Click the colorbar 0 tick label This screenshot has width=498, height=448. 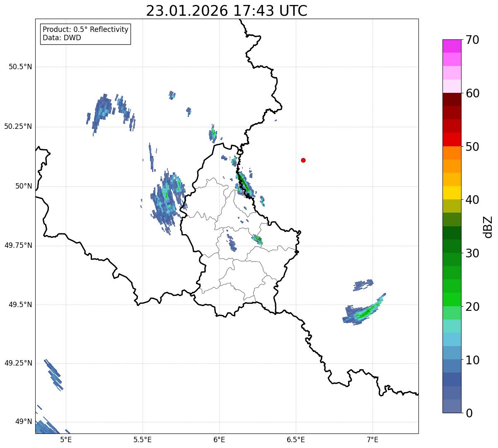point(469,413)
